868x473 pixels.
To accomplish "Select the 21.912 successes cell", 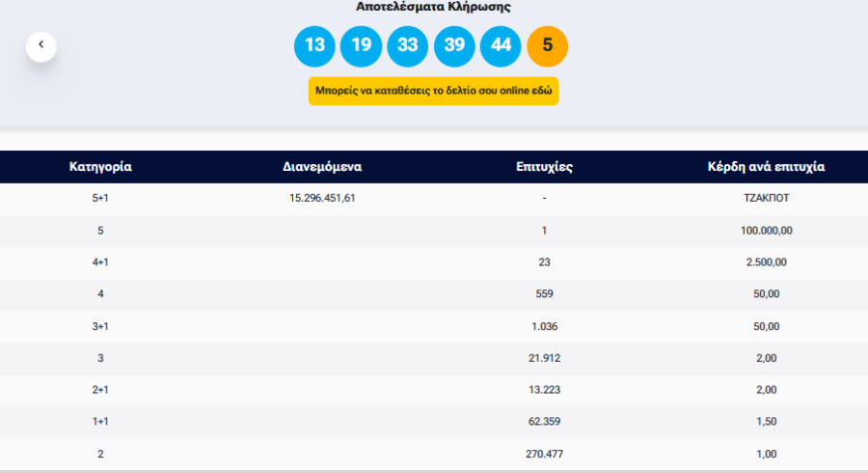I will (545, 358).
